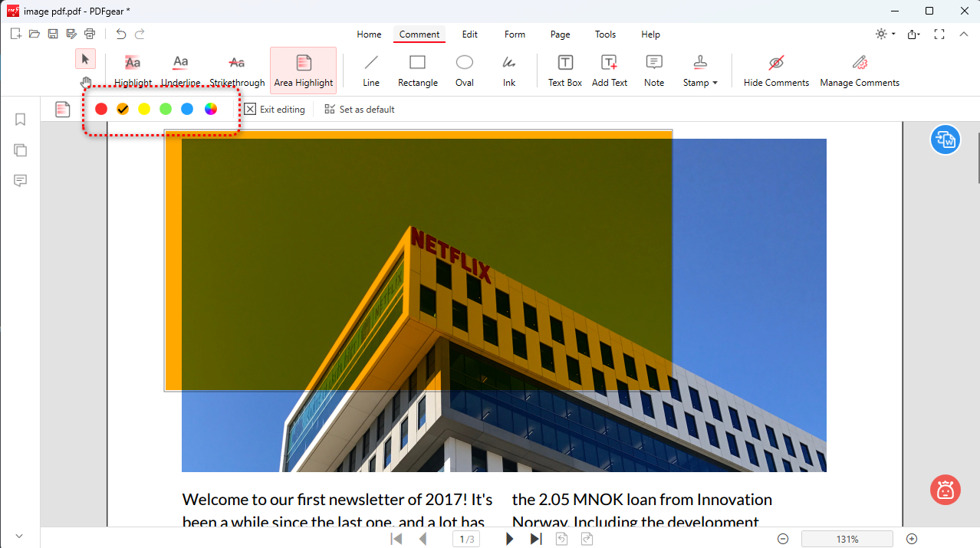Open the page thumbnails sidebar panel

pyautogui.click(x=21, y=150)
